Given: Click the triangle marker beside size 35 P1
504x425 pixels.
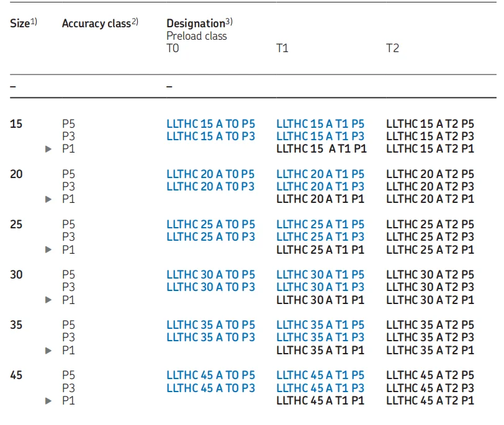Looking at the screenshot, I should click(x=48, y=350).
